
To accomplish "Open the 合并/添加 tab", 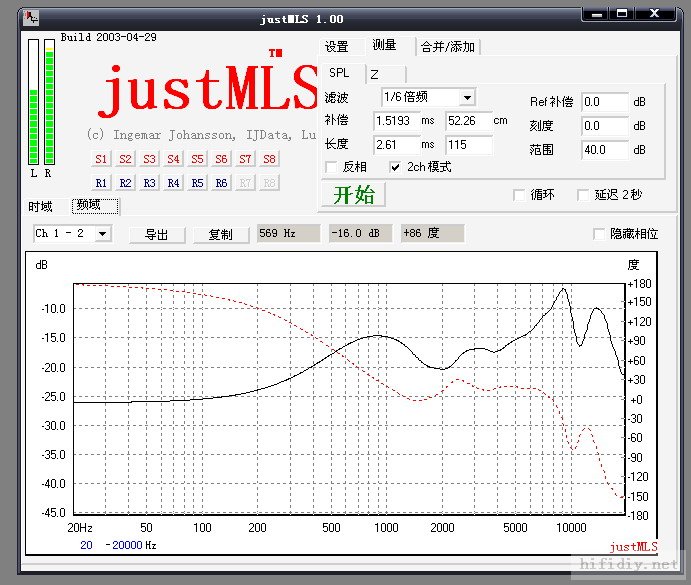I will tap(448, 47).
